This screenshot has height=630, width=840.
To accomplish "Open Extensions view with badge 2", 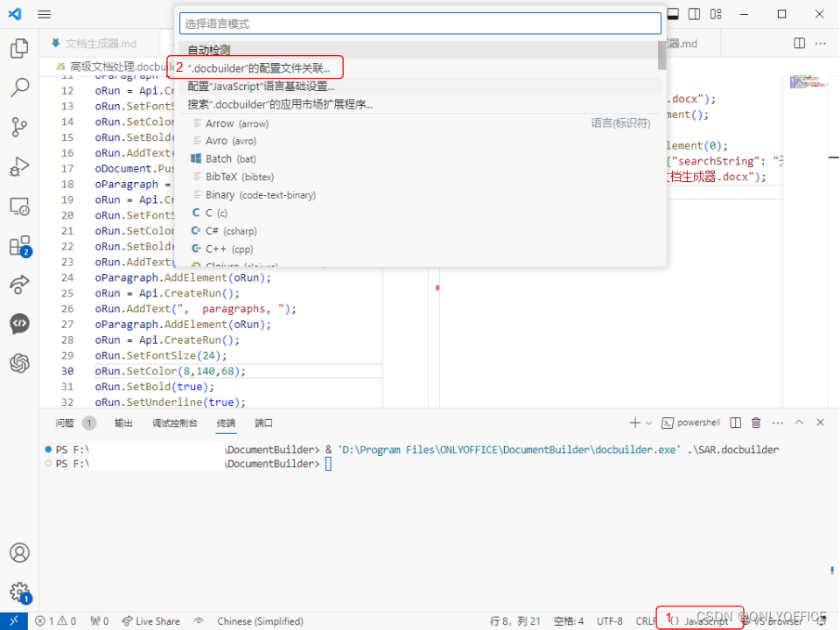I will (19, 246).
